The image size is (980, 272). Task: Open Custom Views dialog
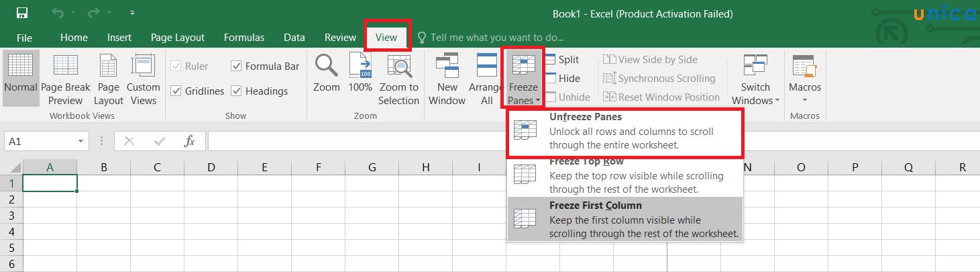pos(143,79)
